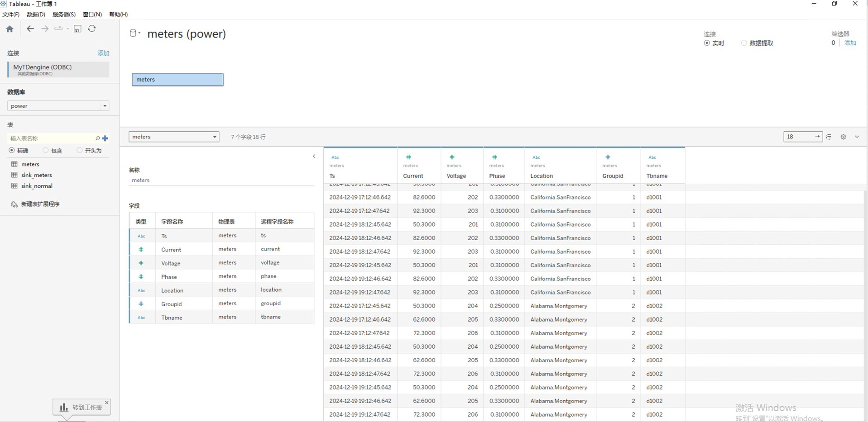The image size is (868, 422).
Task: Open the Server menu
Action: pos(64,14)
